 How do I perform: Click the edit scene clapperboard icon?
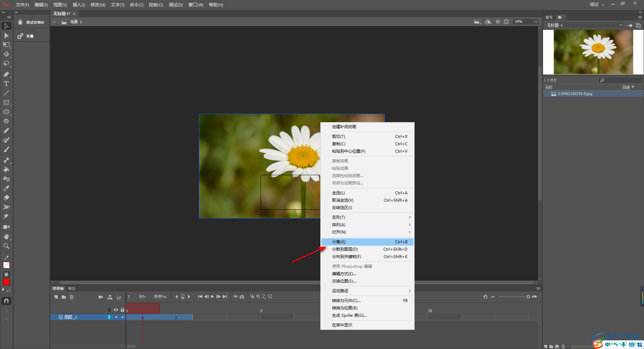477,21
